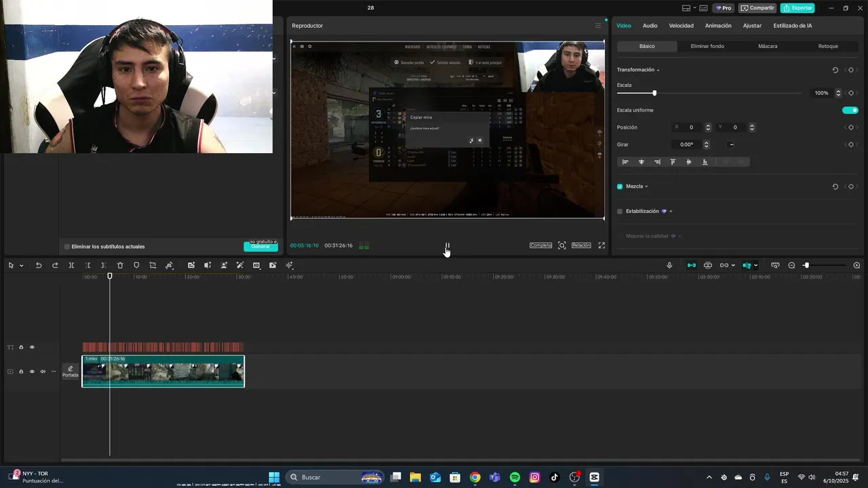Viewport: 868px width, 488px height.
Task: Click the HD quality icon in toolbar
Action: (x=256, y=266)
